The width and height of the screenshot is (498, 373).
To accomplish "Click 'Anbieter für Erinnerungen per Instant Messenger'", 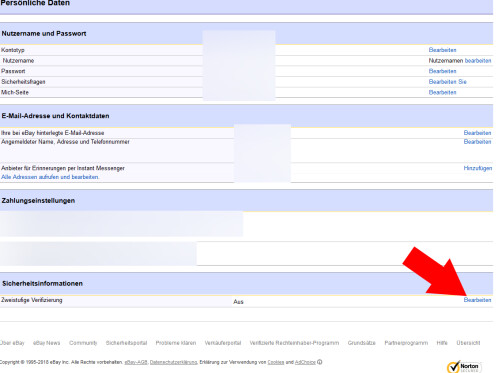I will 63,168.
